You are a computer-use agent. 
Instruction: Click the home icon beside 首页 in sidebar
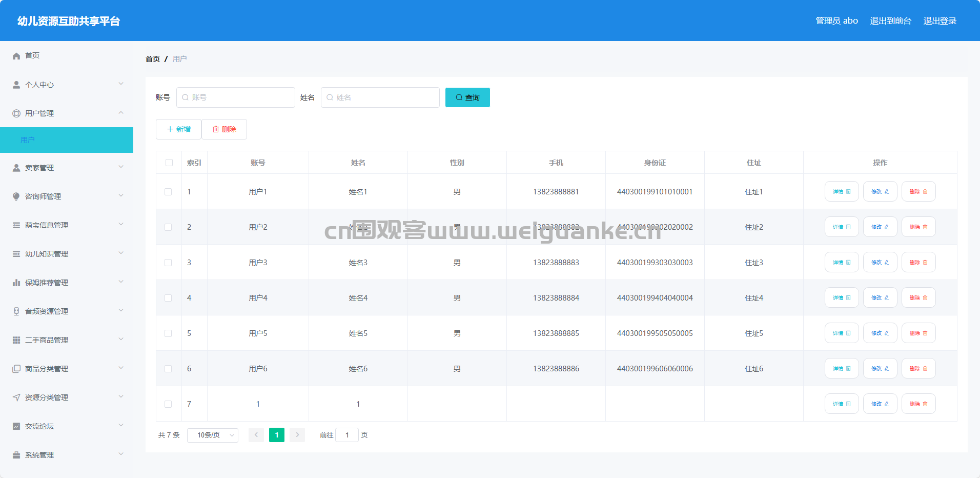16,56
